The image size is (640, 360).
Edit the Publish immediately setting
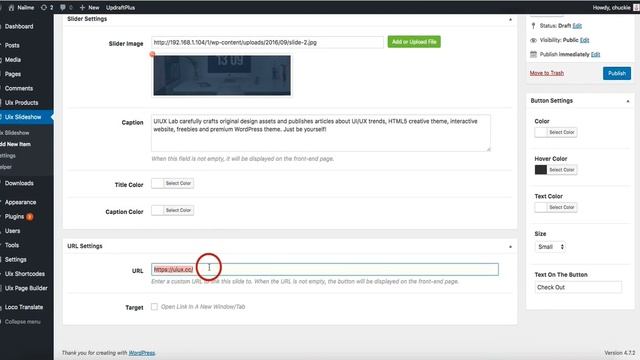[x=596, y=54]
